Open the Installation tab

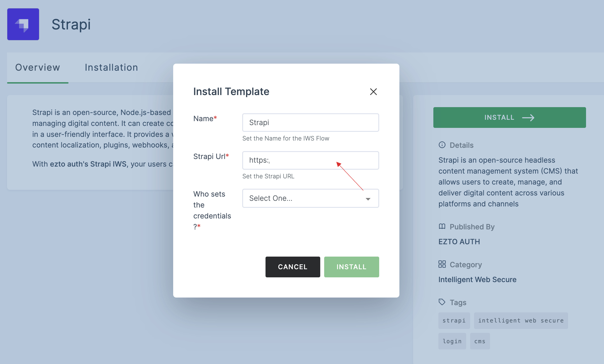(x=111, y=68)
